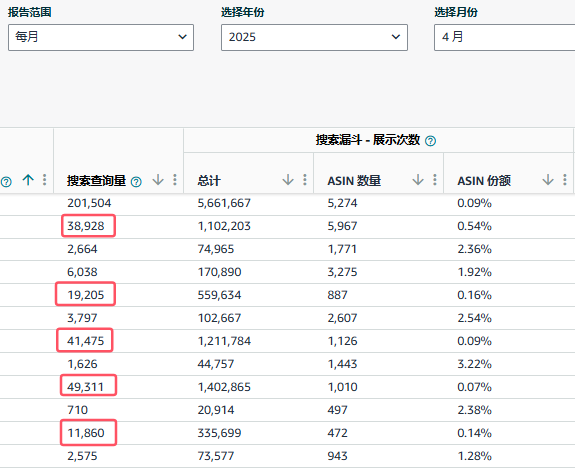The width and height of the screenshot is (575, 470).
Task: Sort descending by 搜索查询量 arrow
Action: click(158, 180)
